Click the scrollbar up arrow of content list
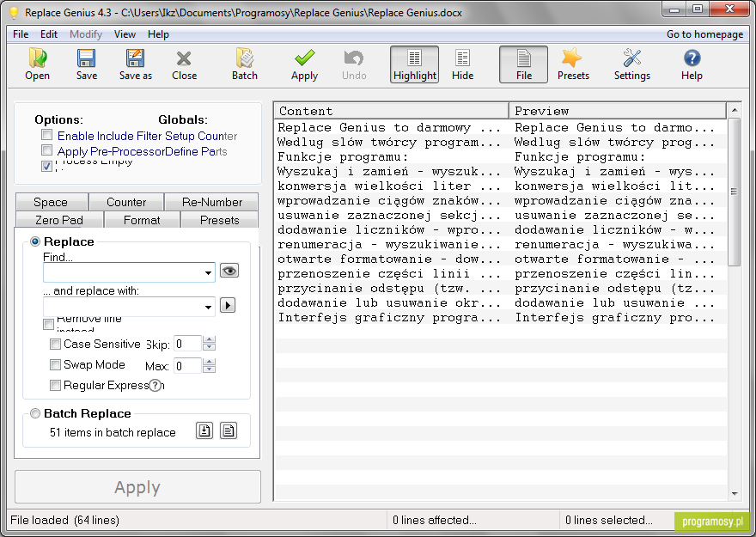The image size is (756, 537). pyautogui.click(x=735, y=110)
